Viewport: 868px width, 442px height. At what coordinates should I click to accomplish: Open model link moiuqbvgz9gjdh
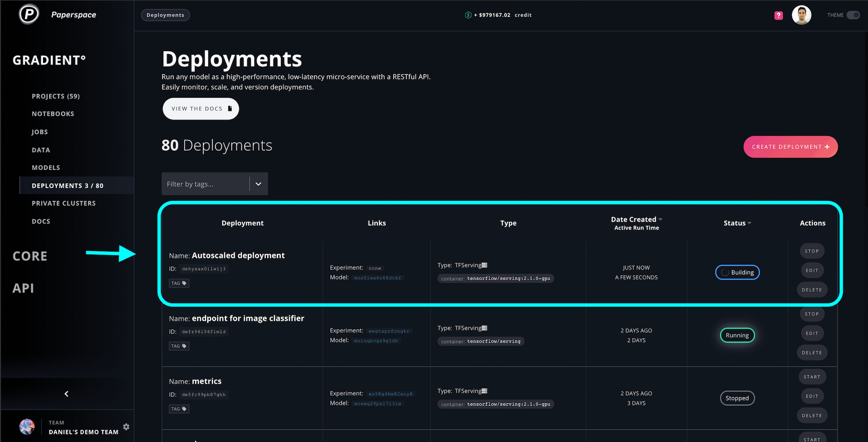pyautogui.click(x=376, y=341)
